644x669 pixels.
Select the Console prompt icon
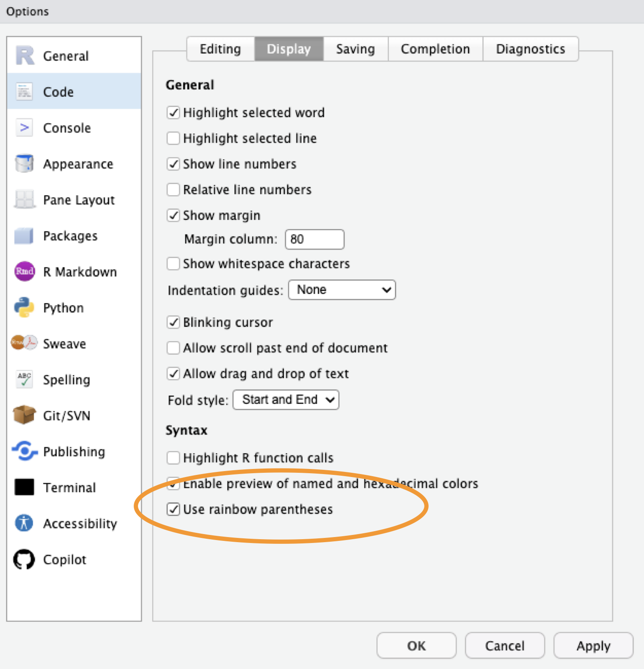coord(25,128)
